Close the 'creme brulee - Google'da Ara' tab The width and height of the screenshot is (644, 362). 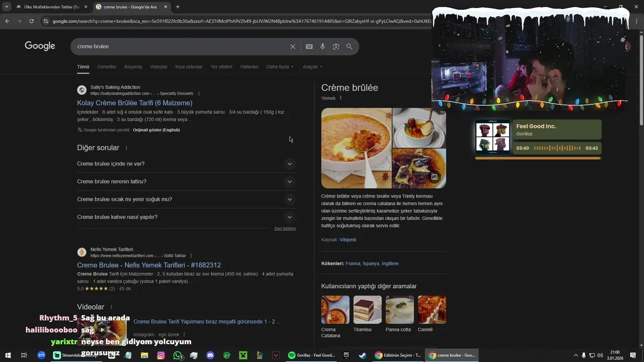click(166, 7)
